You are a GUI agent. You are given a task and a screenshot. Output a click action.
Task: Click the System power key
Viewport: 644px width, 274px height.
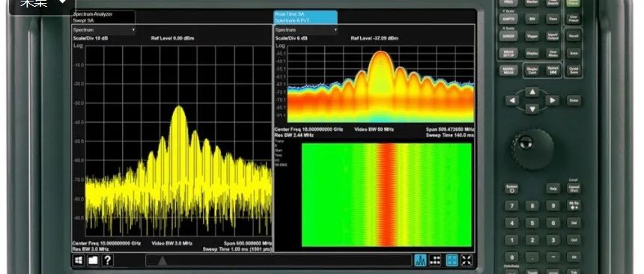(x=511, y=189)
